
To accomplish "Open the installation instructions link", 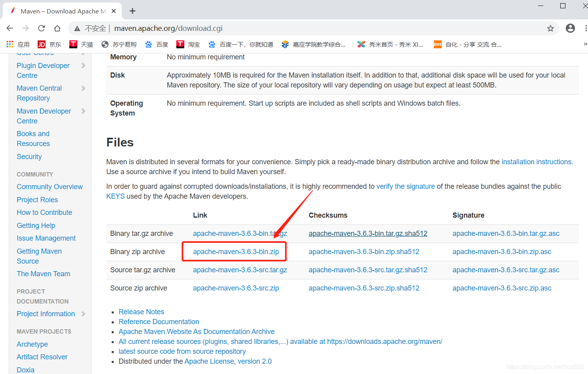I will 536,162.
